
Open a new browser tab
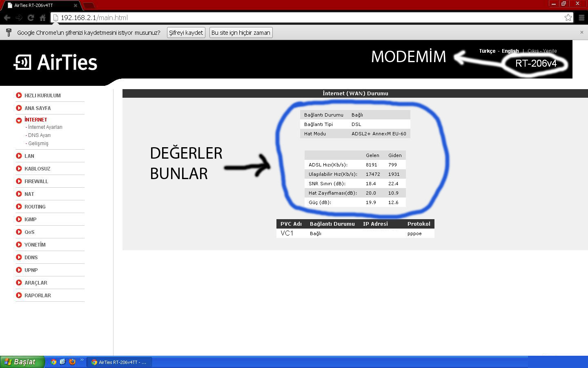coord(89,5)
